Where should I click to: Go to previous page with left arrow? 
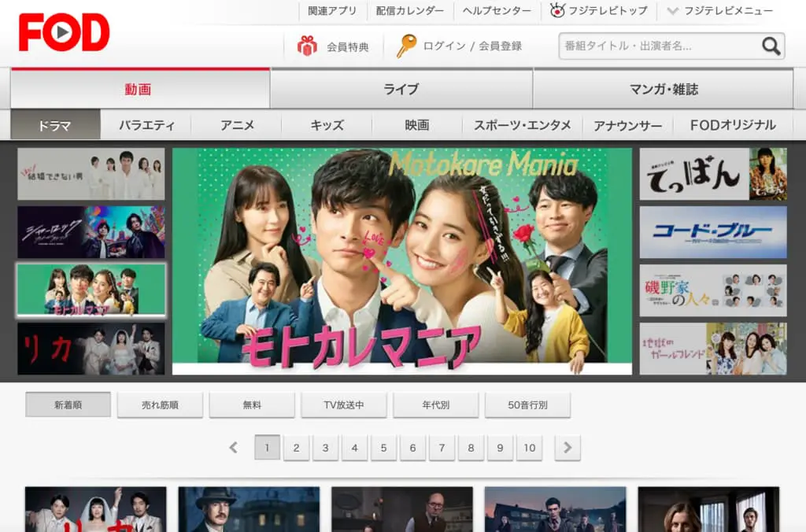coord(233,448)
